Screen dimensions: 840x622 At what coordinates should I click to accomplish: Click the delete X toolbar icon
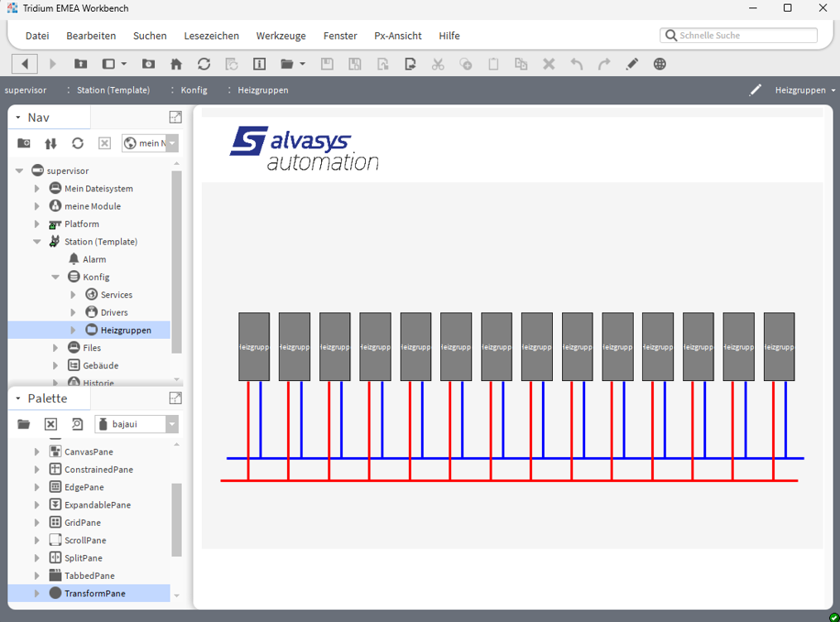coord(549,64)
